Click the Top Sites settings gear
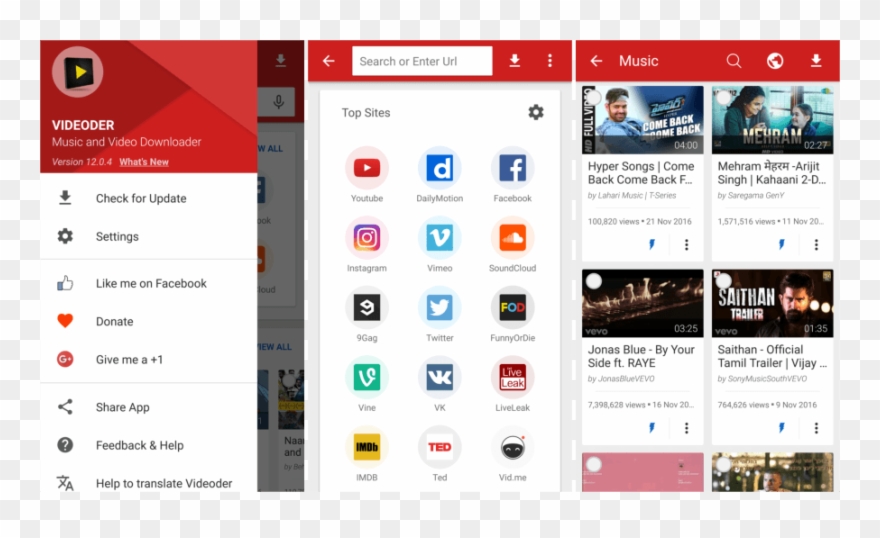This screenshot has width=880, height=538. [536, 112]
